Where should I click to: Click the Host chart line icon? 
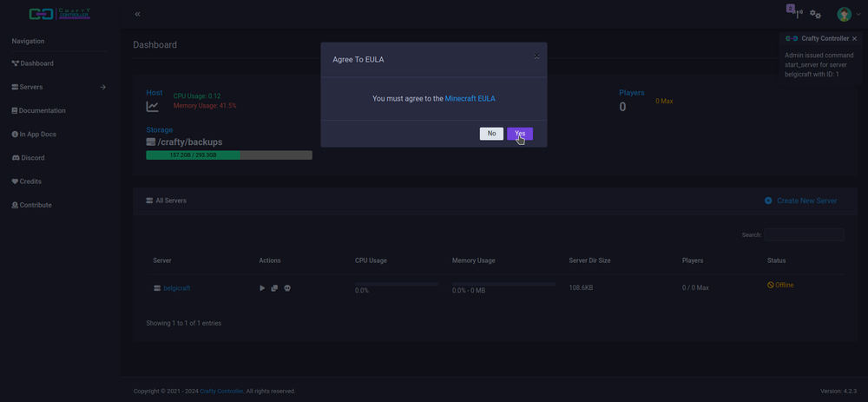(152, 106)
